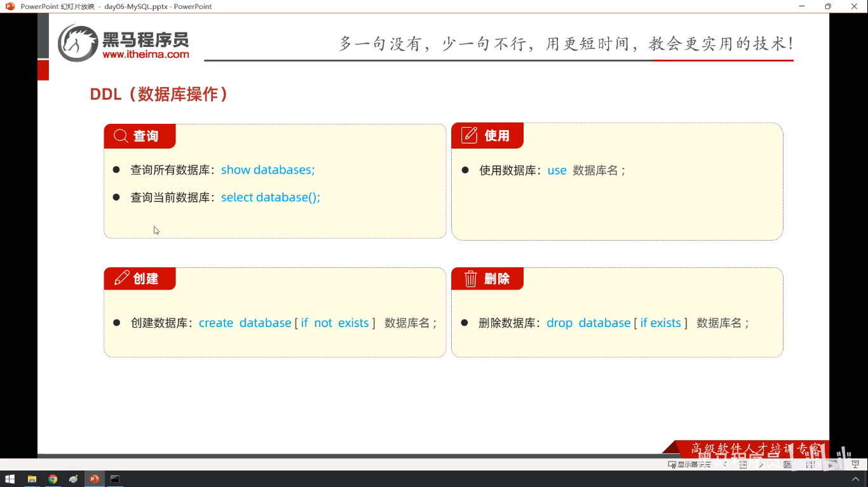Switch to Slide Sorter view
Screen dimensions: 868x487
click(x=811, y=465)
